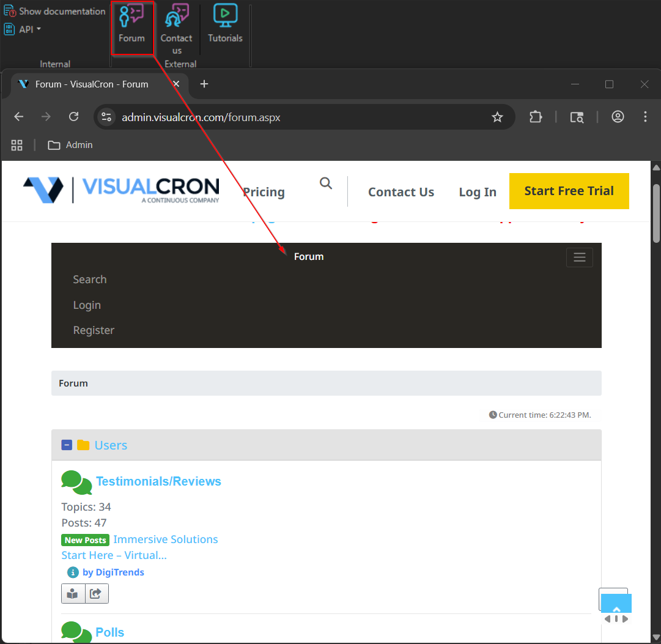Toggle the forum hamburger menu
Viewport: 661px width, 644px height.
[x=579, y=257]
